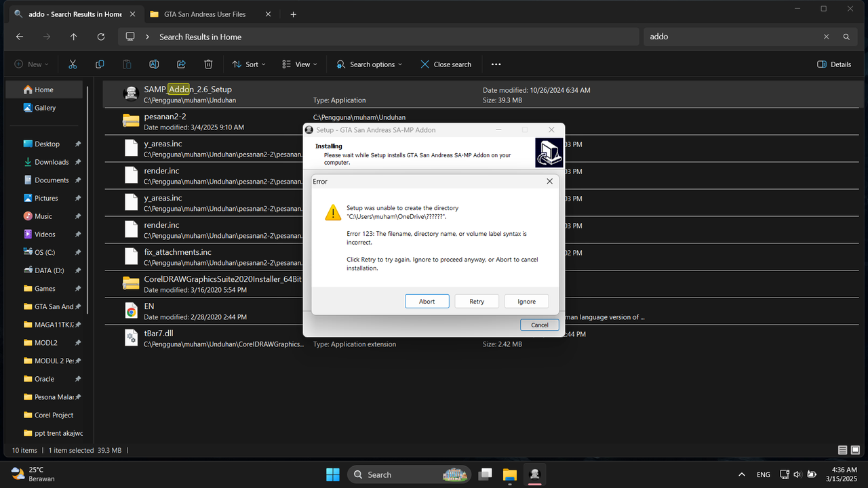Open Documents in the navigation pane
868x488 pixels.
(44, 180)
